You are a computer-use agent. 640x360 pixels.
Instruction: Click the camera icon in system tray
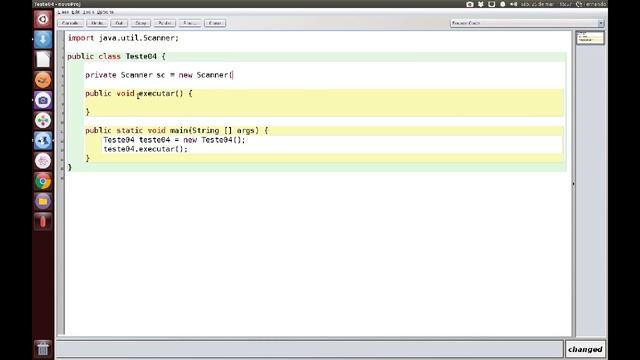click(x=470, y=4)
